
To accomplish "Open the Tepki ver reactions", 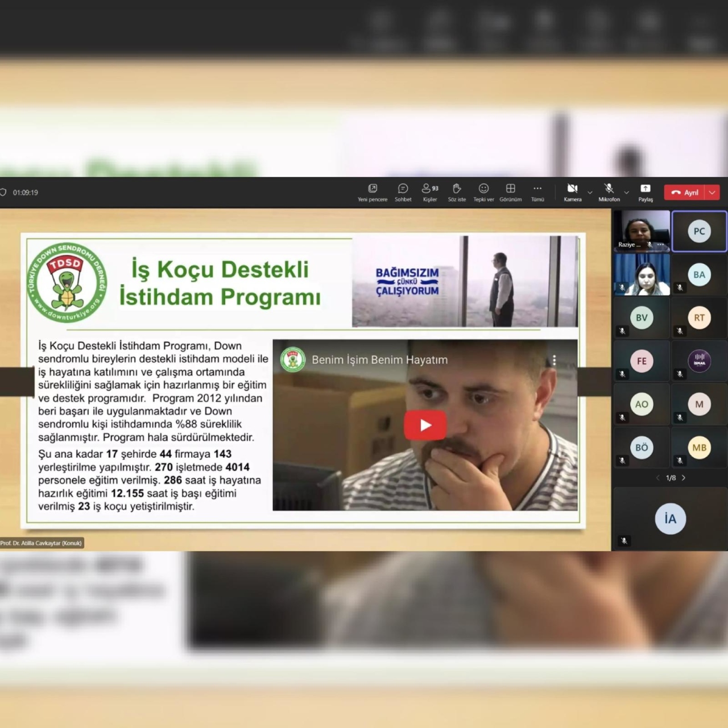I will click(x=483, y=192).
